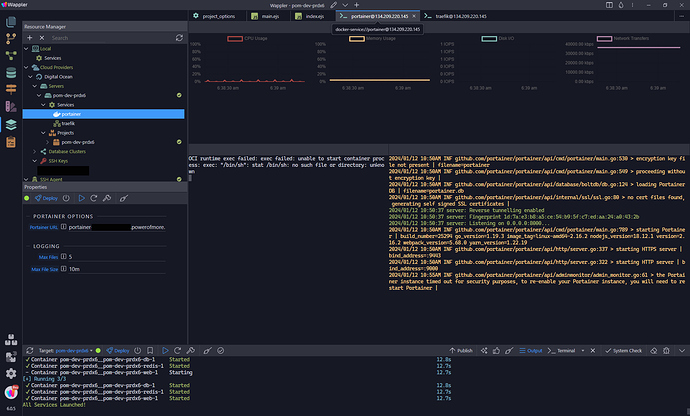Viewport: 690px width, 416px height.
Task: Click the power icon in Properties toolbar
Action: coord(66,198)
